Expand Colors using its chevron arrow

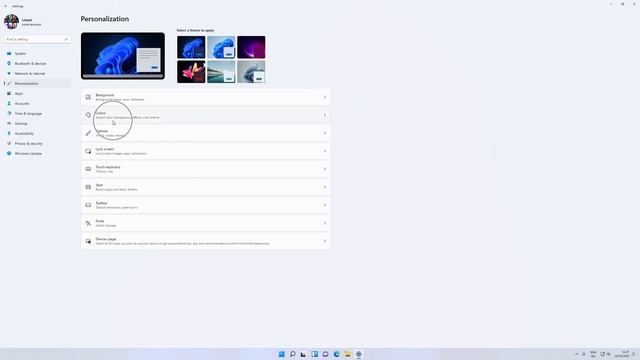tap(325, 115)
